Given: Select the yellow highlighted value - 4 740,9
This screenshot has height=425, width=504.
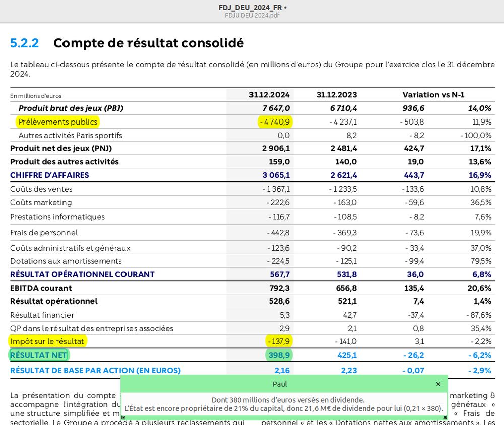Looking at the screenshot, I should [275, 122].
